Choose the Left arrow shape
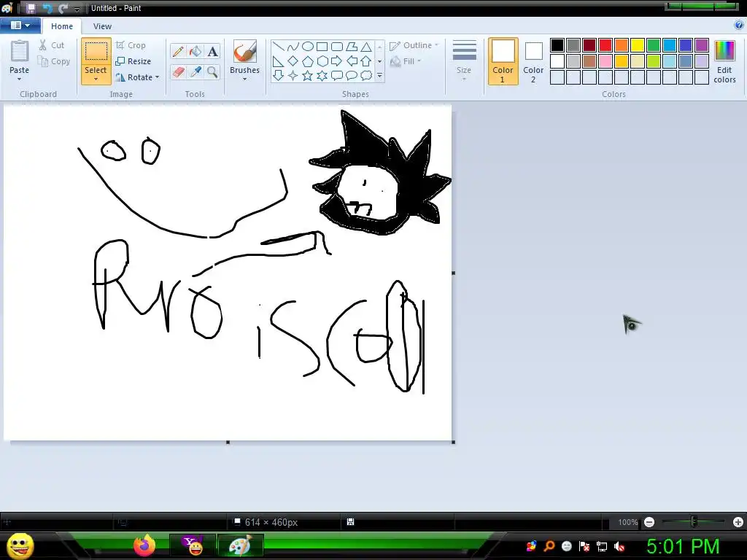Screen dimensions: 747x560 352,61
